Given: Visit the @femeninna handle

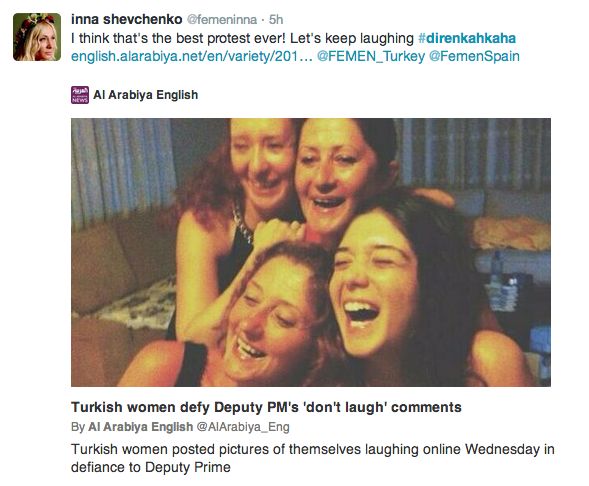Looking at the screenshot, I should [222, 20].
